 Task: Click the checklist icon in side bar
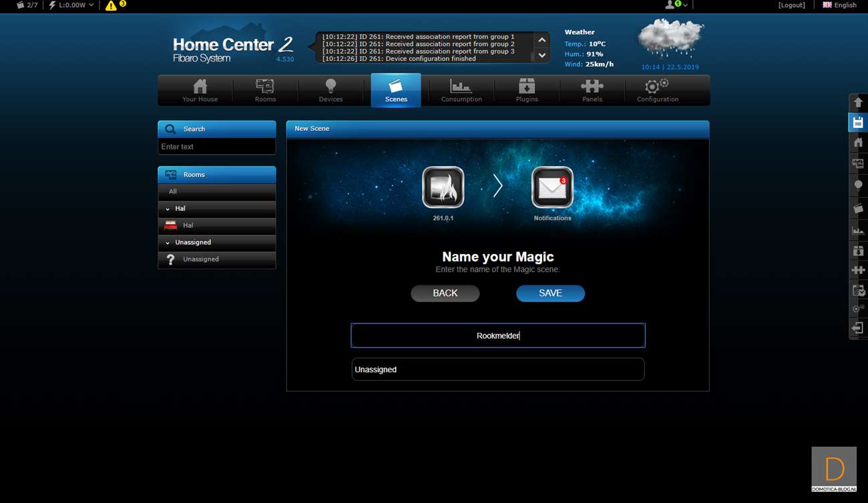859,290
